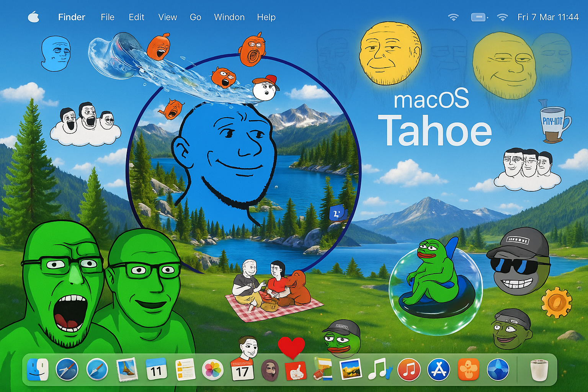Viewport: 588px width, 392px height.
Task: Open the blue crystal sphere Dock icon
Action: tap(498, 370)
